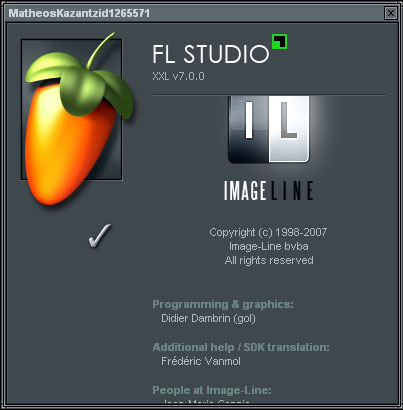Click the green square icon beside FL STUDIO
The height and width of the screenshot is (410, 403).
[x=279, y=41]
